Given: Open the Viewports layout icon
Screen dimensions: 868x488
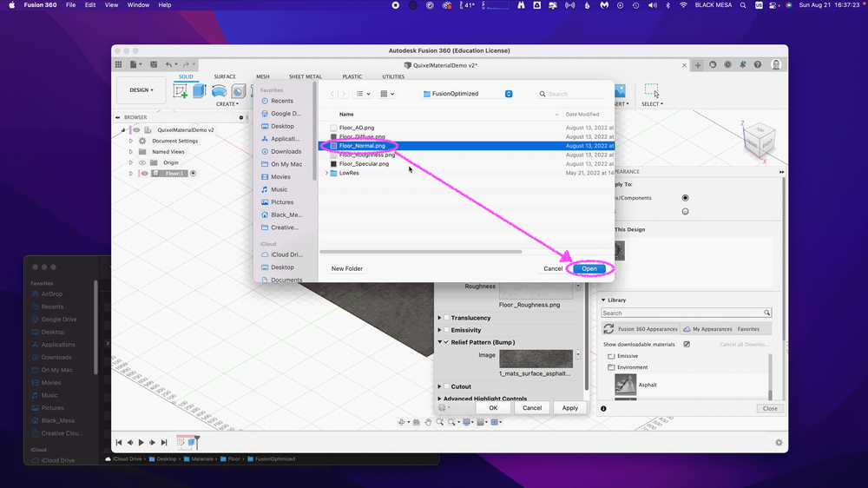Looking at the screenshot, I should coord(495,422).
